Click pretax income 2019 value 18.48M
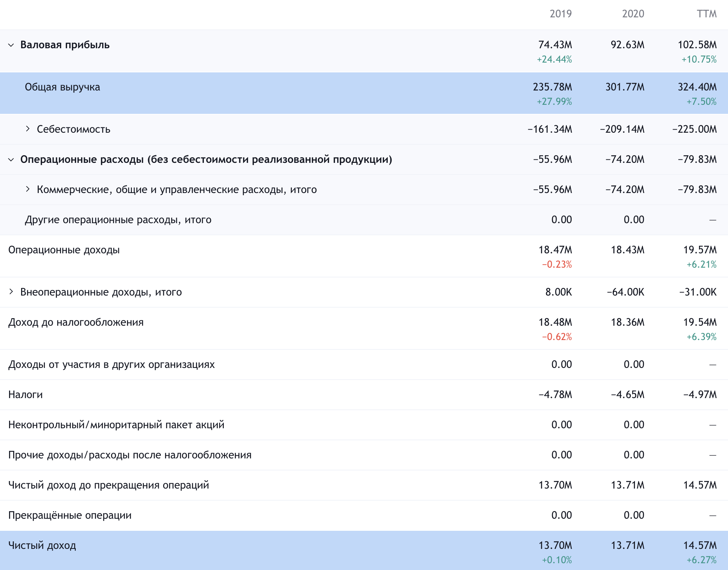728x570 pixels. (555, 322)
